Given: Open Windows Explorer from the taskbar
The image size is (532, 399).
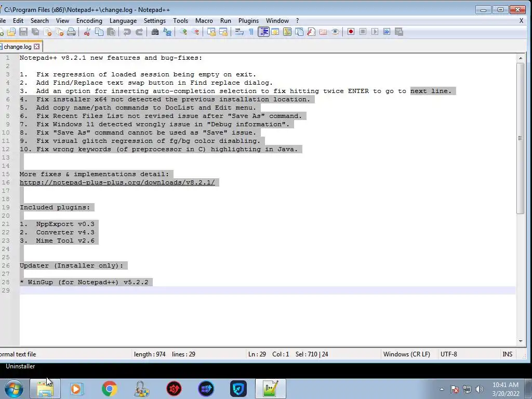Looking at the screenshot, I should [x=45, y=389].
